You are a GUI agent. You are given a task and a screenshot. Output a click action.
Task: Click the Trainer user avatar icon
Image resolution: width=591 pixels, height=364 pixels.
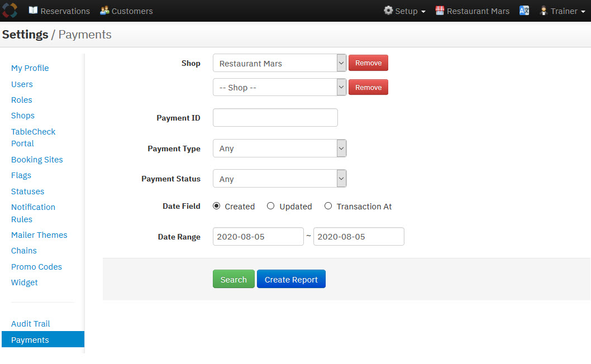544,11
